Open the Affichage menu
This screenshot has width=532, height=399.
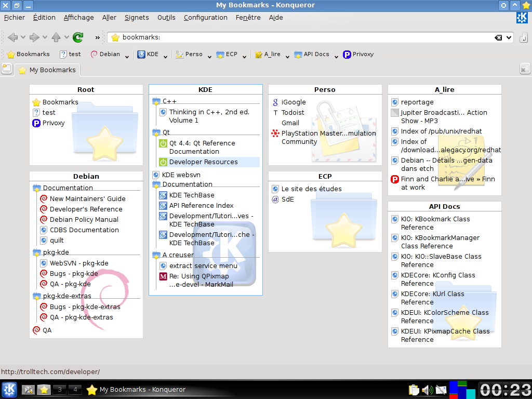pyautogui.click(x=79, y=18)
